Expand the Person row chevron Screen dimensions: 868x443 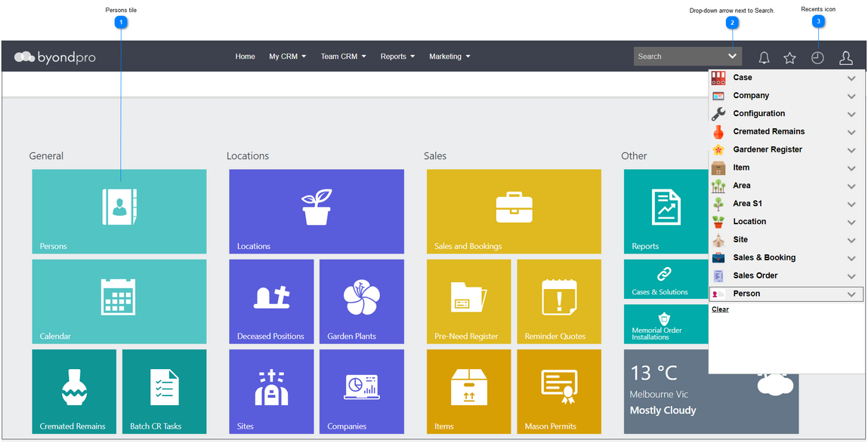[x=851, y=294]
